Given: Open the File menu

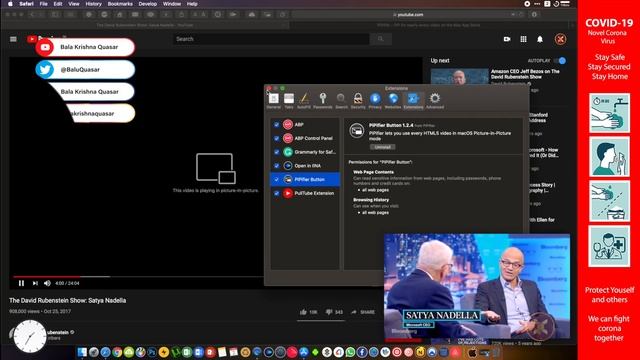Looking at the screenshot, I should tap(43, 4).
